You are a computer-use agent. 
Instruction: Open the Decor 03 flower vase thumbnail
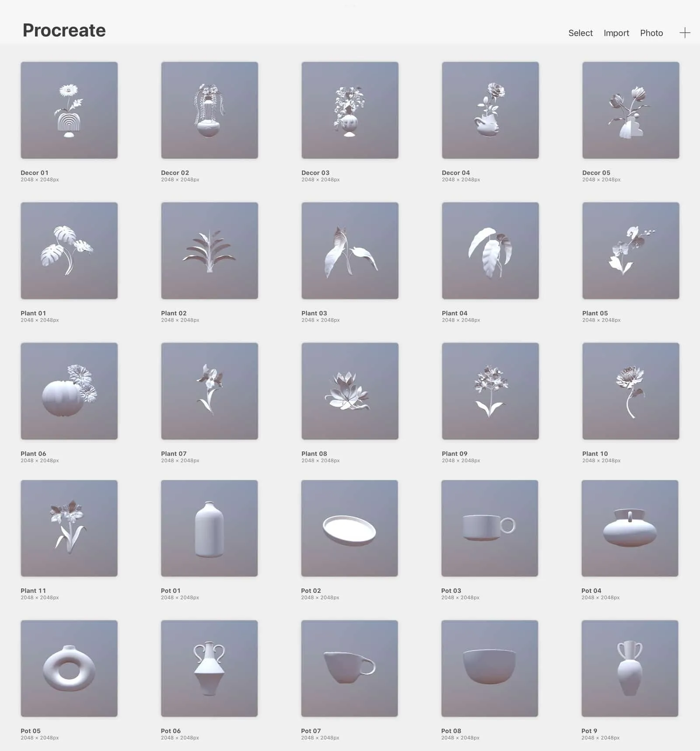coord(350,110)
